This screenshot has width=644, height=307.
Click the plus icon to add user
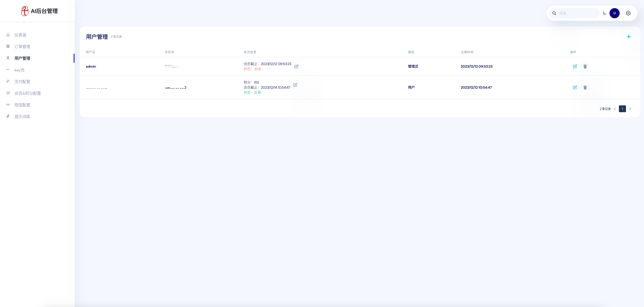coord(629,37)
